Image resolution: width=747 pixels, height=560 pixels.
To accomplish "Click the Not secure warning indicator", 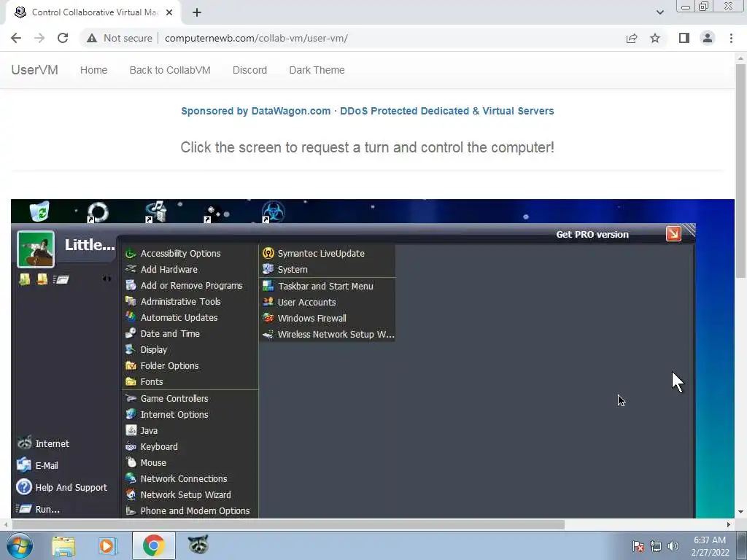I will [119, 38].
